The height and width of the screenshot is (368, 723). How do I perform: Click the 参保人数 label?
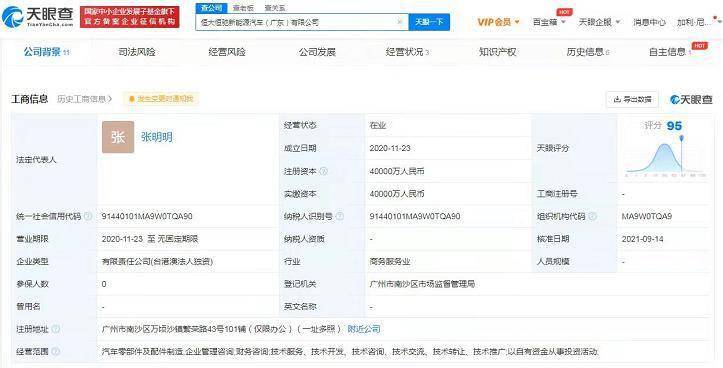[32, 284]
